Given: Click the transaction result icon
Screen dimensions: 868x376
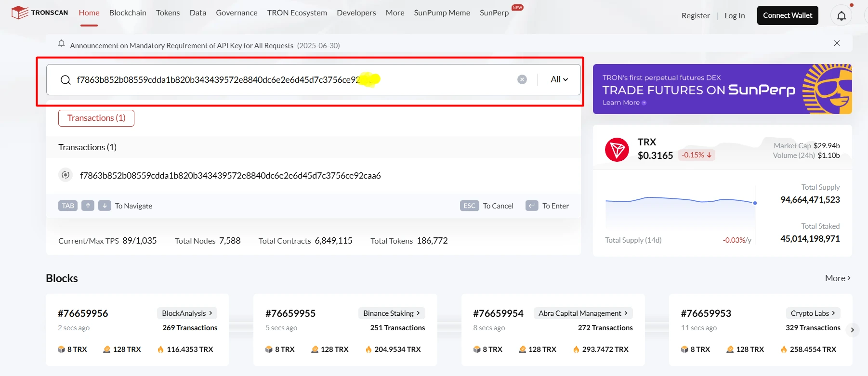Looking at the screenshot, I should pyautogui.click(x=66, y=175).
